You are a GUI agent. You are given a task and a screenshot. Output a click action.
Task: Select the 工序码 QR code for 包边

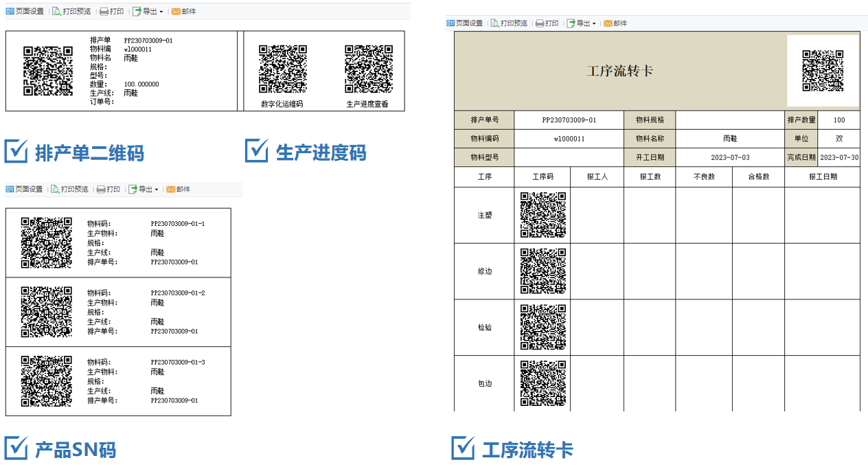(x=543, y=384)
